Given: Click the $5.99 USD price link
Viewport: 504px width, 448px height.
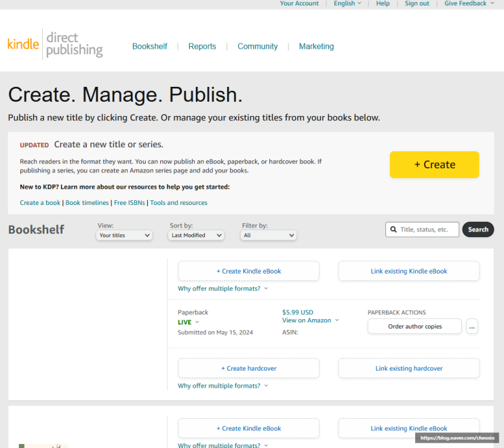Looking at the screenshot, I should point(298,312).
